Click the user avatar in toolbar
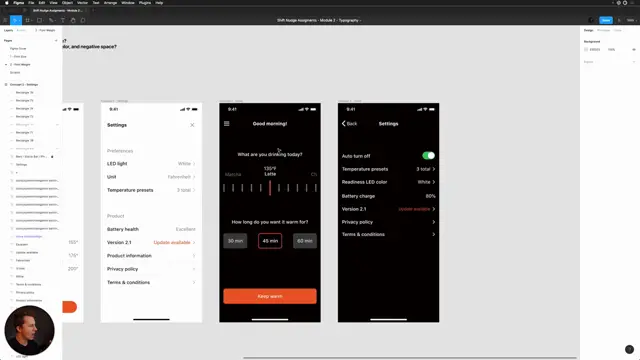640x360 pixels. [591, 20]
